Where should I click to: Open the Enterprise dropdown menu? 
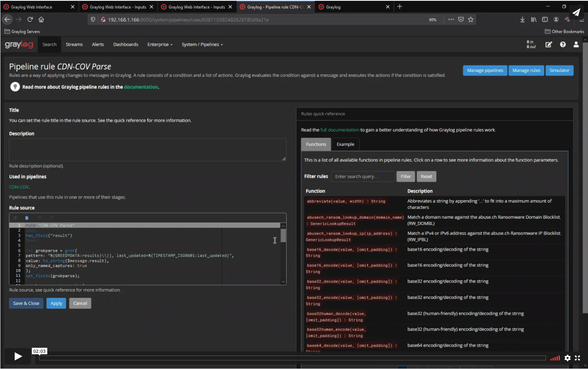point(160,44)
